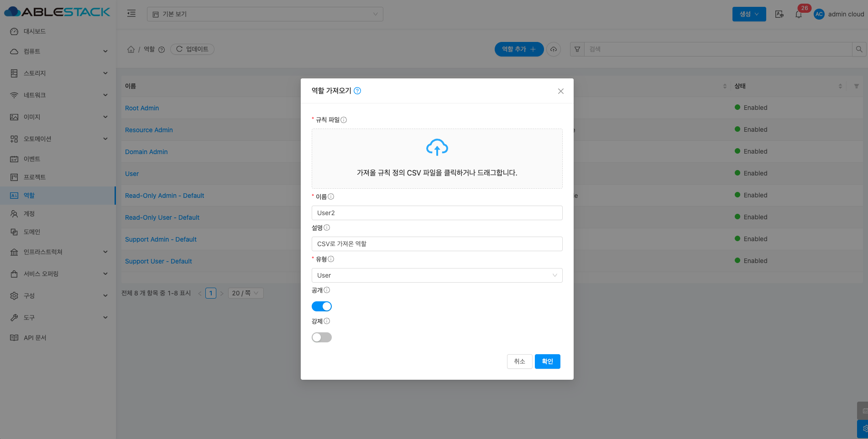Click the admin cloud AC avatar
868x439 pixels.
point(819,14)
